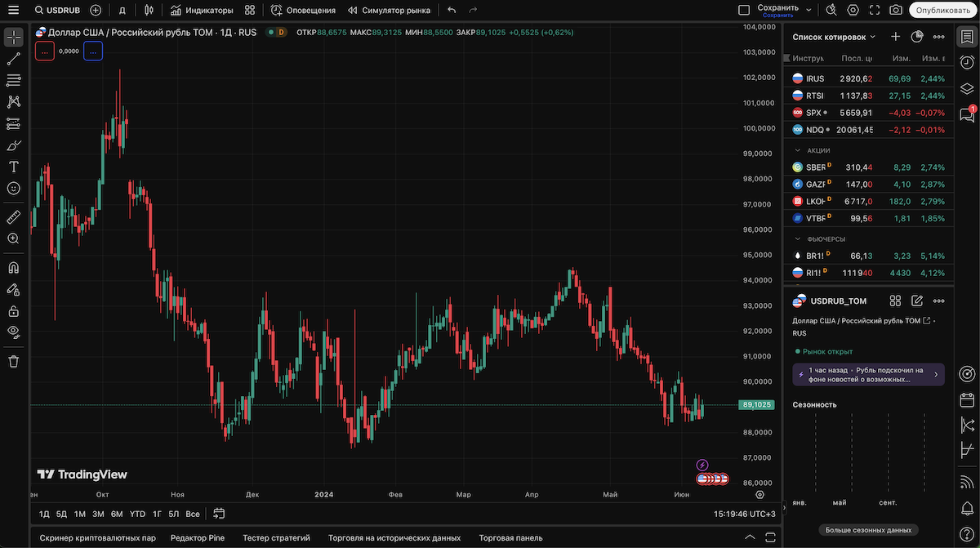Open the emoji and stickers tool

[13, 188]
